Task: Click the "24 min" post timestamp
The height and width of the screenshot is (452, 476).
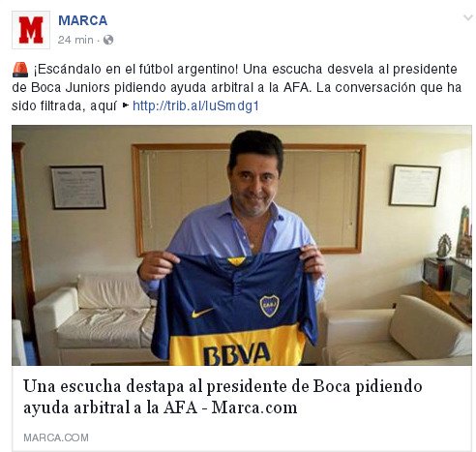Action: [75, 40]
